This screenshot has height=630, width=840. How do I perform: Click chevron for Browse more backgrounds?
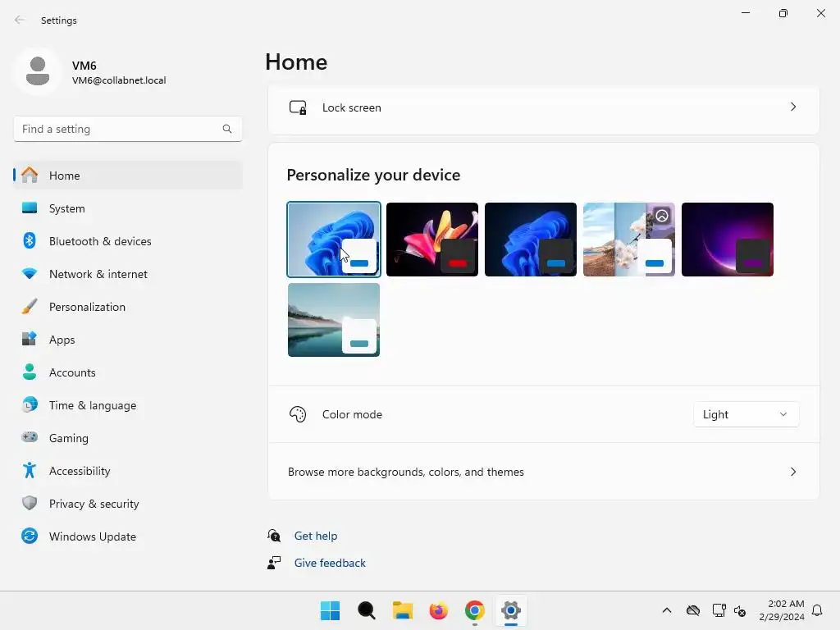point(793,472)
